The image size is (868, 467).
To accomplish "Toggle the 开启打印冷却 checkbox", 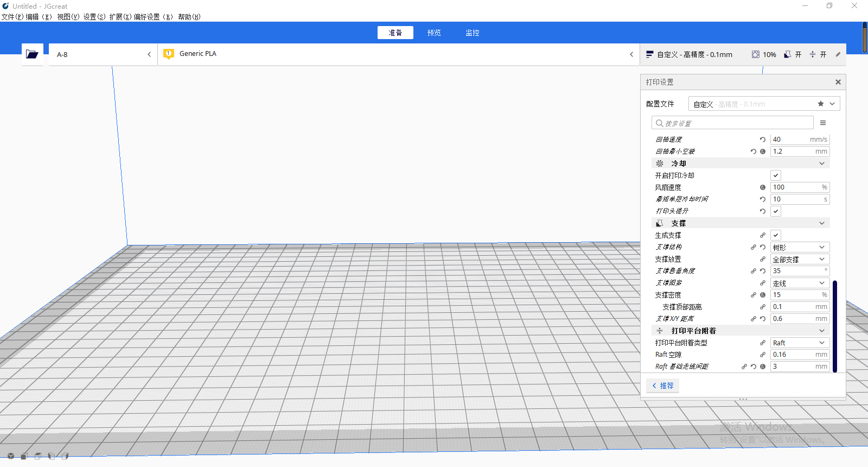I will pos(776,175).
